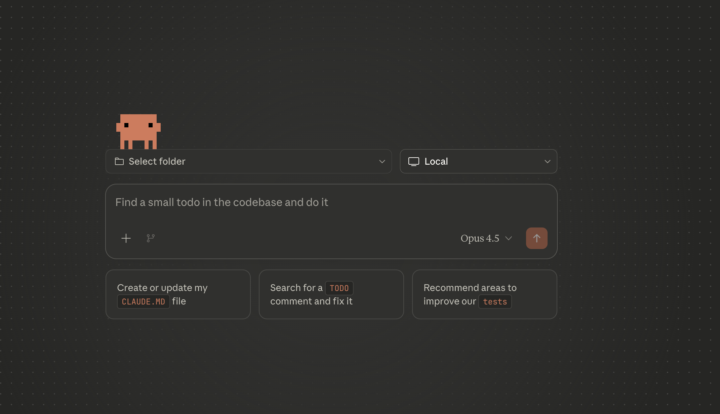Open the Opus 4.5 model selector

[486, 238]
